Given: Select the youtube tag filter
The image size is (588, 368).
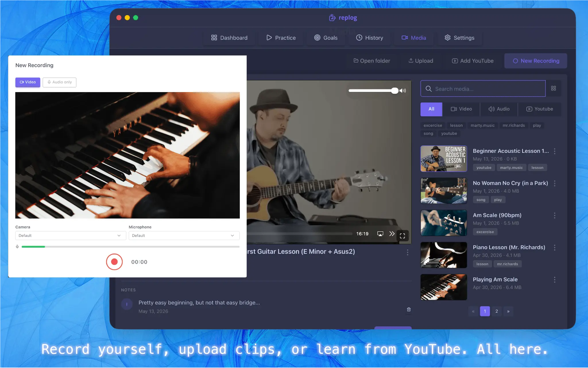Looking at the screenshot, I should [x=449, y=133].
